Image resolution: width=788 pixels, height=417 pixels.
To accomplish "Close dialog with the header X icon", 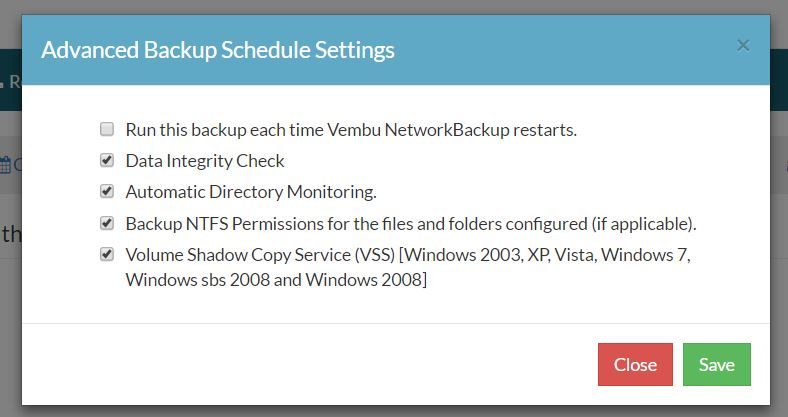I will 743,46.
